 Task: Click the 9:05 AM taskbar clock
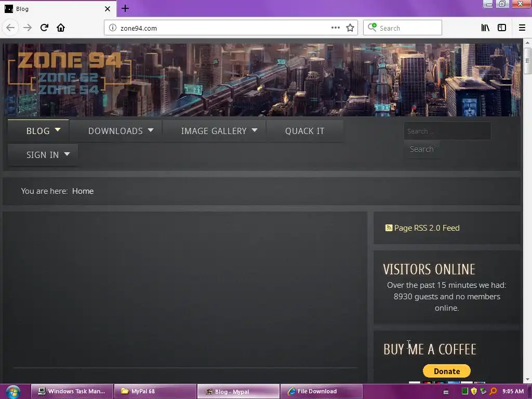coord(513,392)
